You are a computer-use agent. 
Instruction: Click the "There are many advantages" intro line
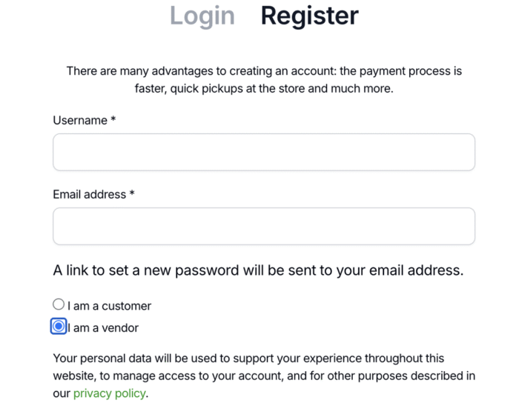tap(264, 71)
